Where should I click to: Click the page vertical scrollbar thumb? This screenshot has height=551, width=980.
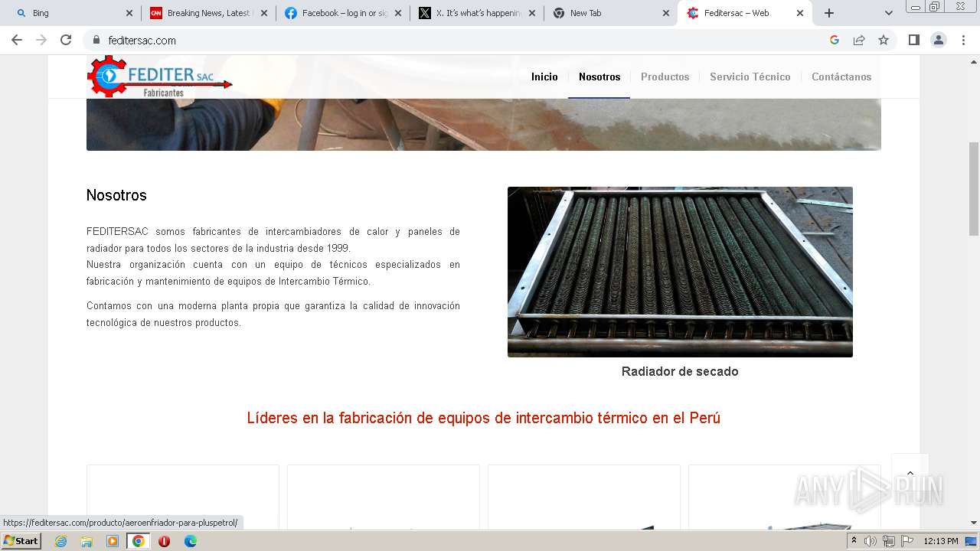click(x=974, y=187)
